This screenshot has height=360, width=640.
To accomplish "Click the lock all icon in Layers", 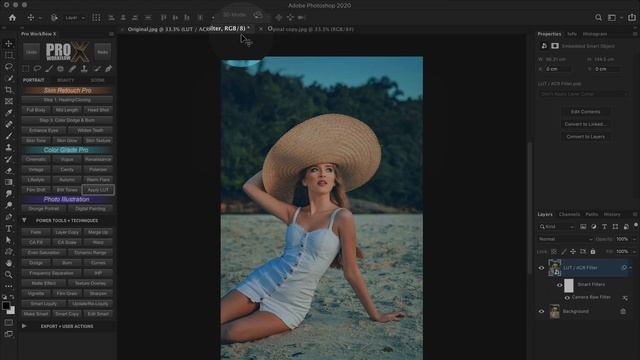I will pyautogui.click(x=593, y=251).
